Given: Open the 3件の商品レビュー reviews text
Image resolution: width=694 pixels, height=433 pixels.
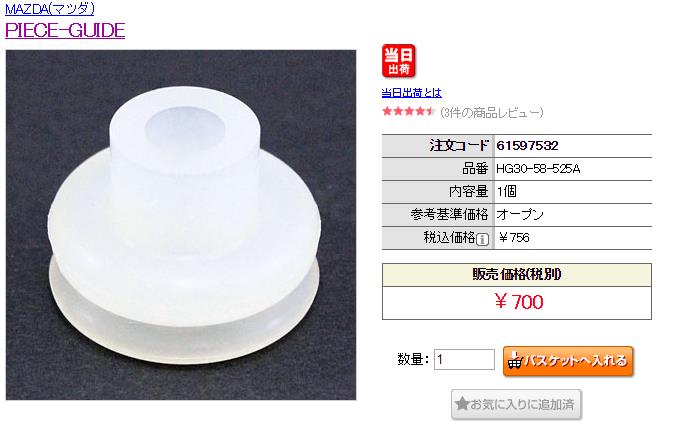Looking at the screenshot, I should coord(492,112).
